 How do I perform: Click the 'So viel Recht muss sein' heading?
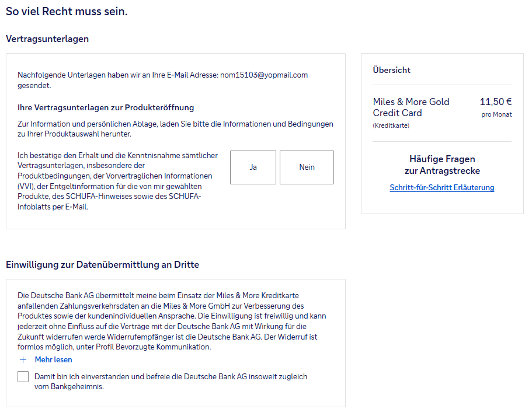pyautogui.click(x=67, y=12)
